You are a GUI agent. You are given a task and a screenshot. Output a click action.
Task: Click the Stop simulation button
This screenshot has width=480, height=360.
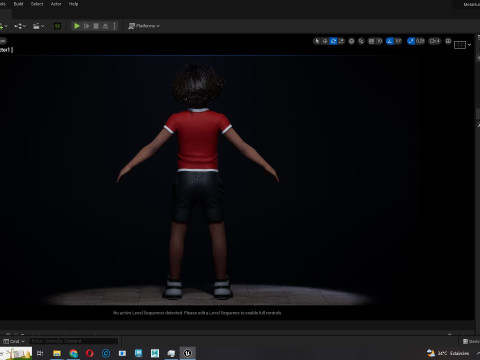(x=96, y=26)
